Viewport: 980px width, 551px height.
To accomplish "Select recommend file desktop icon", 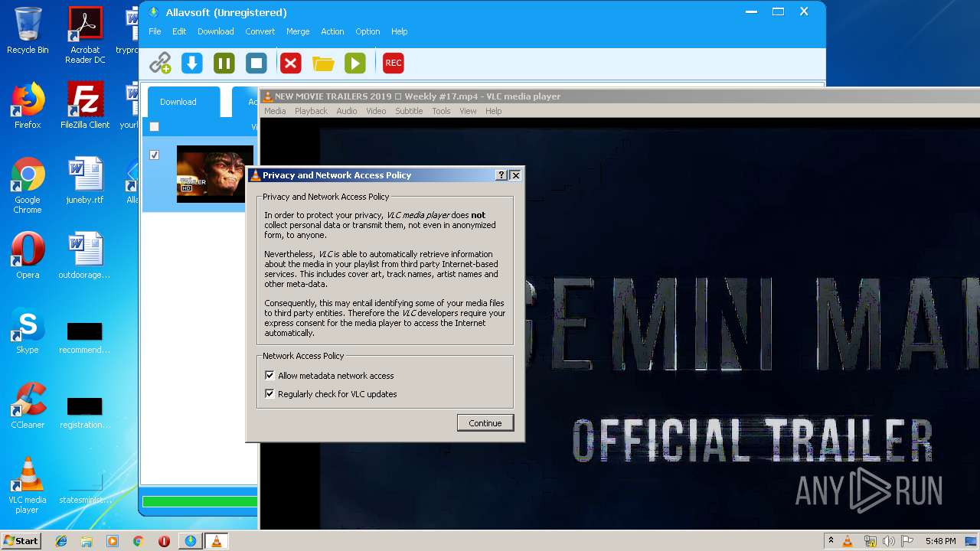I will point(85,337).
